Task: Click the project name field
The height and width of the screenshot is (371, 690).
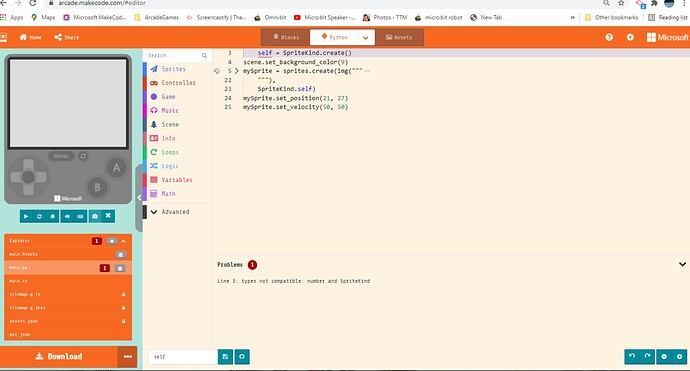Action: click(x=183, y=357)
